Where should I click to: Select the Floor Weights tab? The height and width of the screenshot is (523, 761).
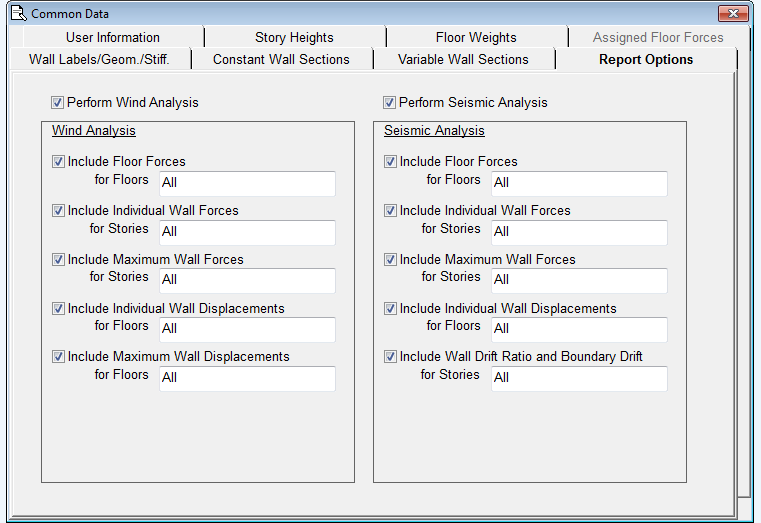pos(476,37)
